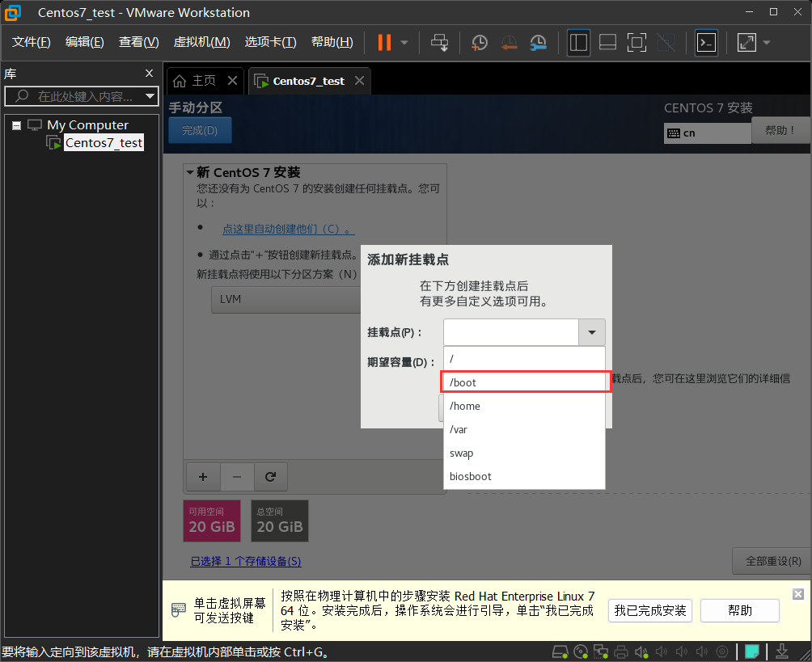This screenshot has width=812, height=662.
Task: Close the yellow installation hint bar
Action: point(798,594)
